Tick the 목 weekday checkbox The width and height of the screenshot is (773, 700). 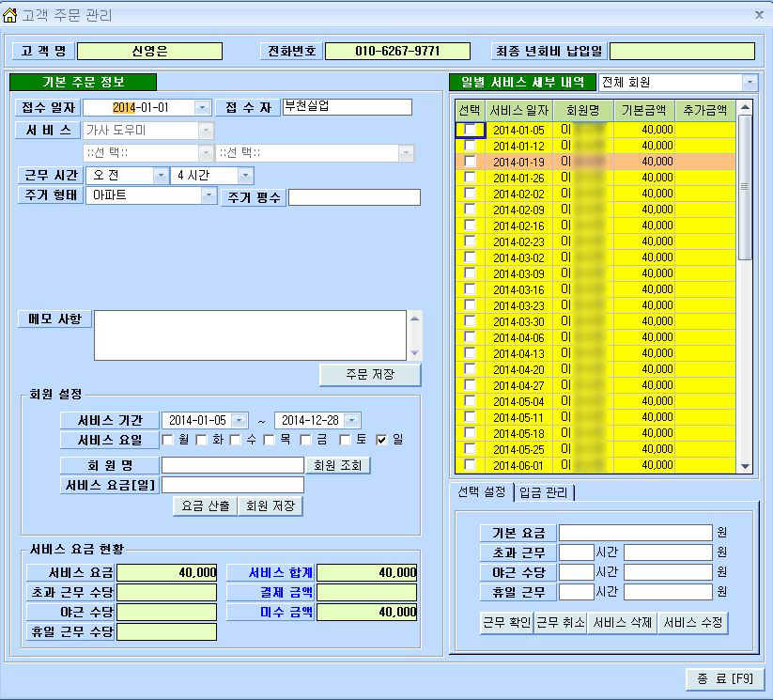pyautogui.click(x=269, y=440)
